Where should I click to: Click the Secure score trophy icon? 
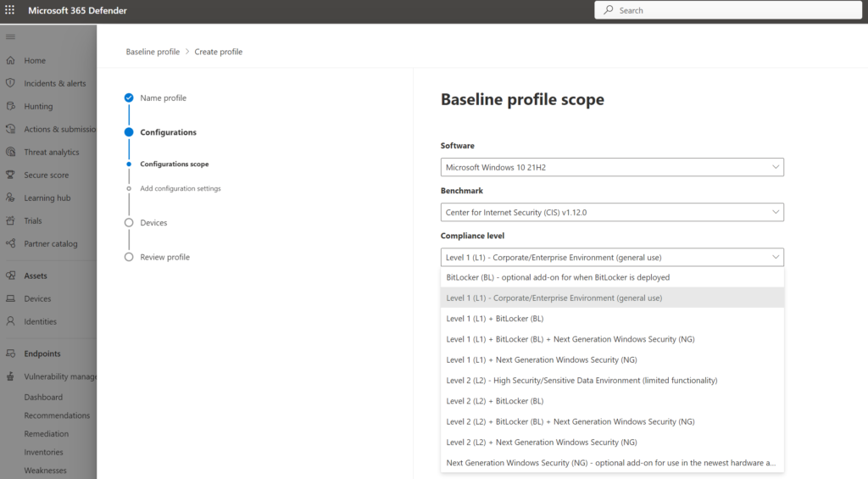pos(10,175)
